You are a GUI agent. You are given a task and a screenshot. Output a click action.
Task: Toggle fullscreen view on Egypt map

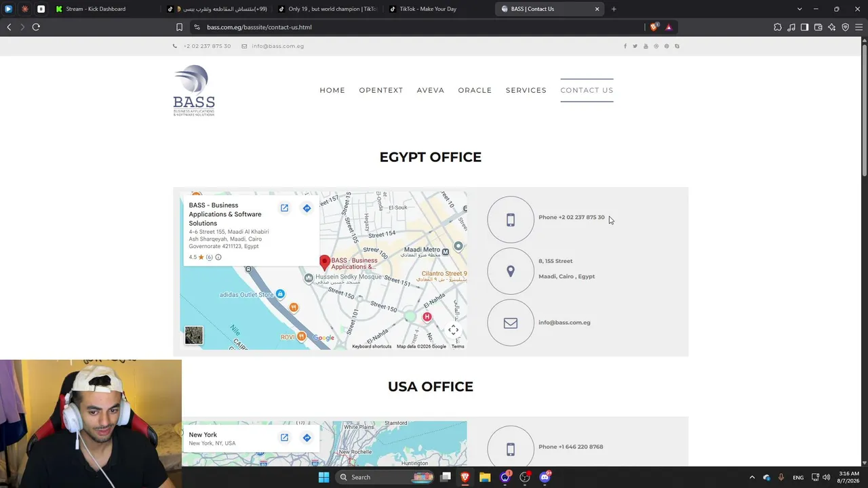(454, 330)
